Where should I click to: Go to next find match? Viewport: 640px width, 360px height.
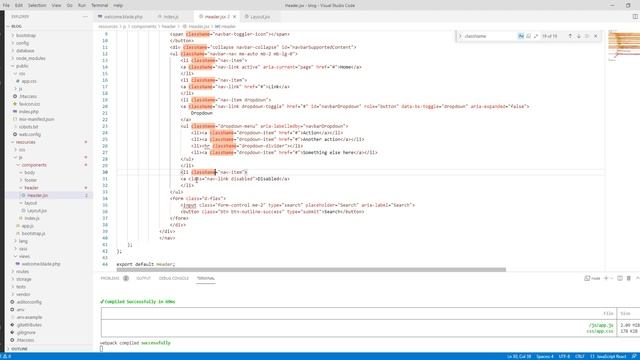[x=578, y=36]
